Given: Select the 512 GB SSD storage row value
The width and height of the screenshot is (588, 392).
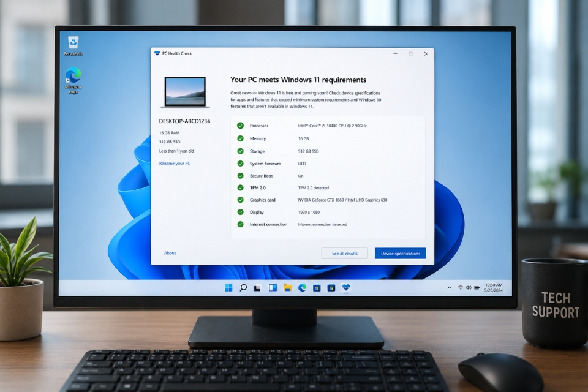Looking at the screenshot, I should coord(308,151).
